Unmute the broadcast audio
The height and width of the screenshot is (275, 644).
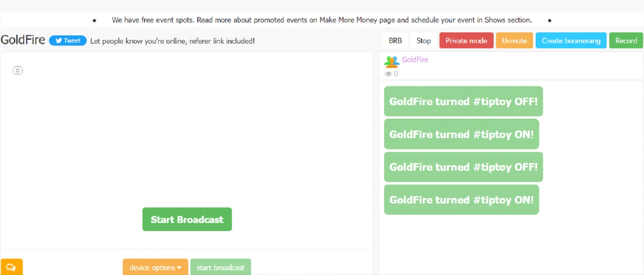(514, 40)
